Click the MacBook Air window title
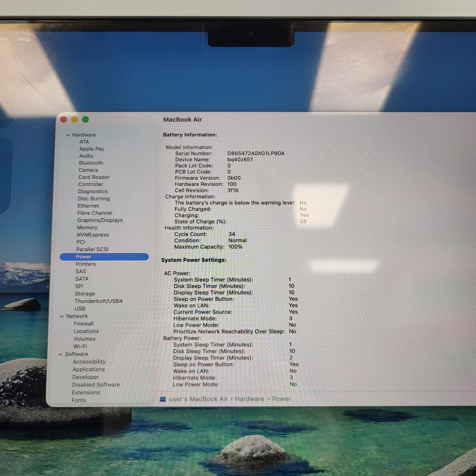 182,119
